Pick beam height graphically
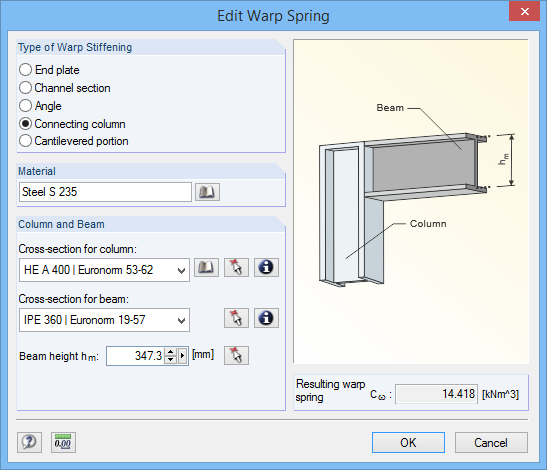 pyautogui.click(x=236, y=356)
